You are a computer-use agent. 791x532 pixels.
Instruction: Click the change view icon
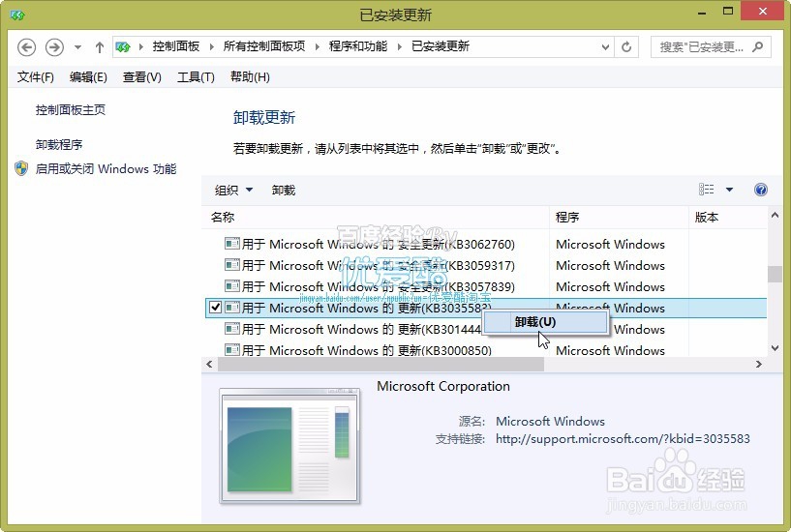(706, 190)
